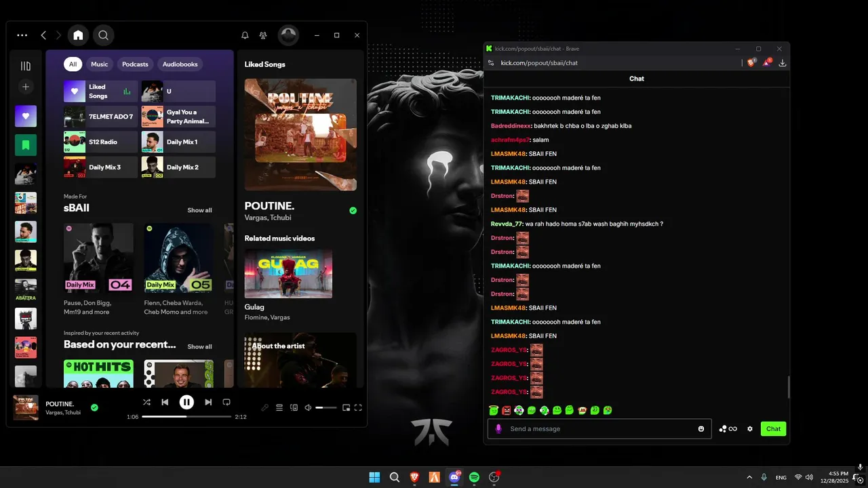Open the Daily Mix 1 tile
The image size is (868, 488).
point(178,142)
